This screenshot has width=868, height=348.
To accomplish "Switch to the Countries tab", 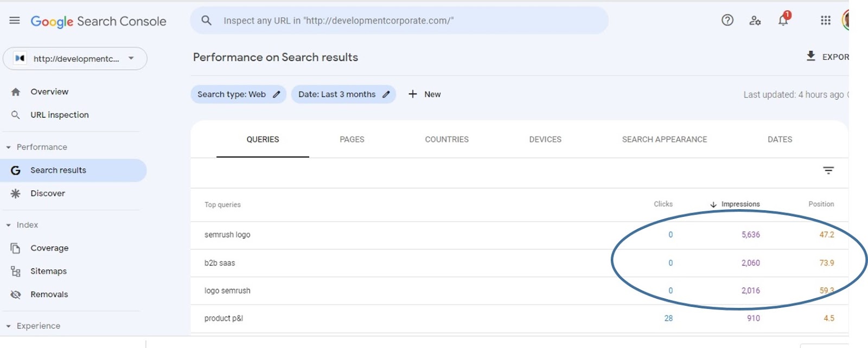I will point(446,139).
